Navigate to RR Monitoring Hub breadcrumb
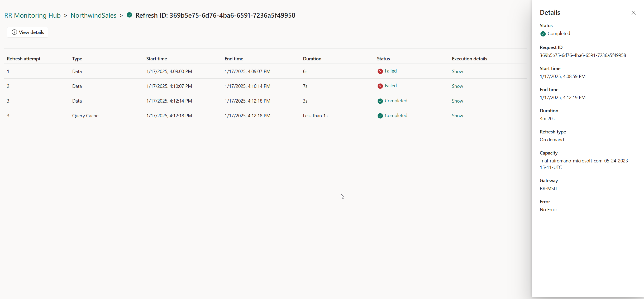644x299 pixels. click(x=32, y=15)
